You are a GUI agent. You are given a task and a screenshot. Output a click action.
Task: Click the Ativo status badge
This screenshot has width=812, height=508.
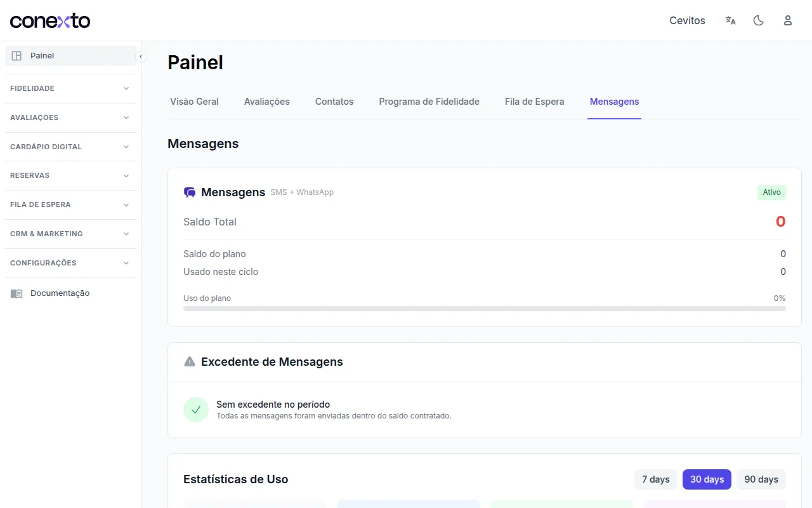[x=771, y=192]
